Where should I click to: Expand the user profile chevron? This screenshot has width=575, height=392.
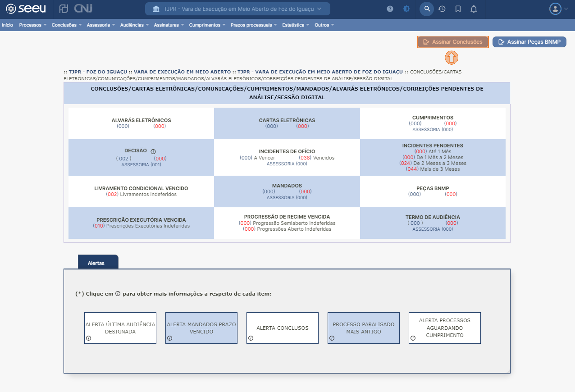click(x=566, y=9)
